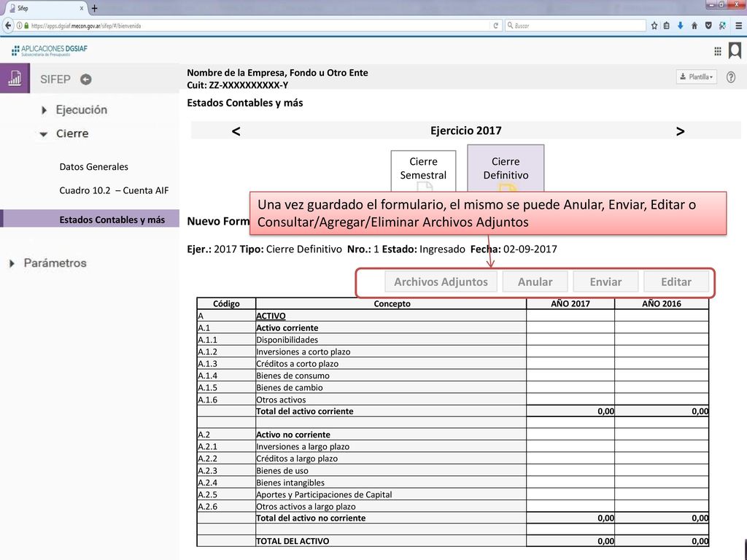Image resolution: width=747 pixels, height=560 pixels.
Task: Click the Anular button
Action: click(535, 282)
